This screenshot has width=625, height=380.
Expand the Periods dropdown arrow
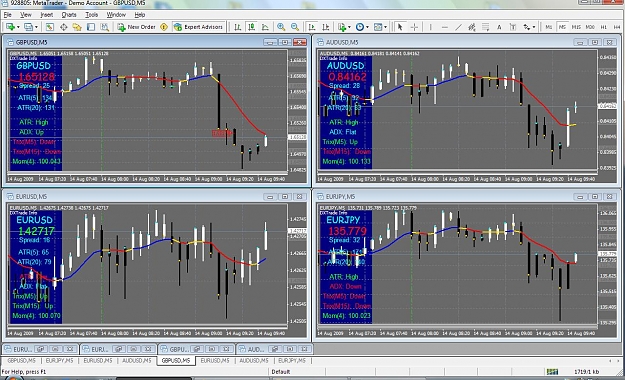coord(367,27)
